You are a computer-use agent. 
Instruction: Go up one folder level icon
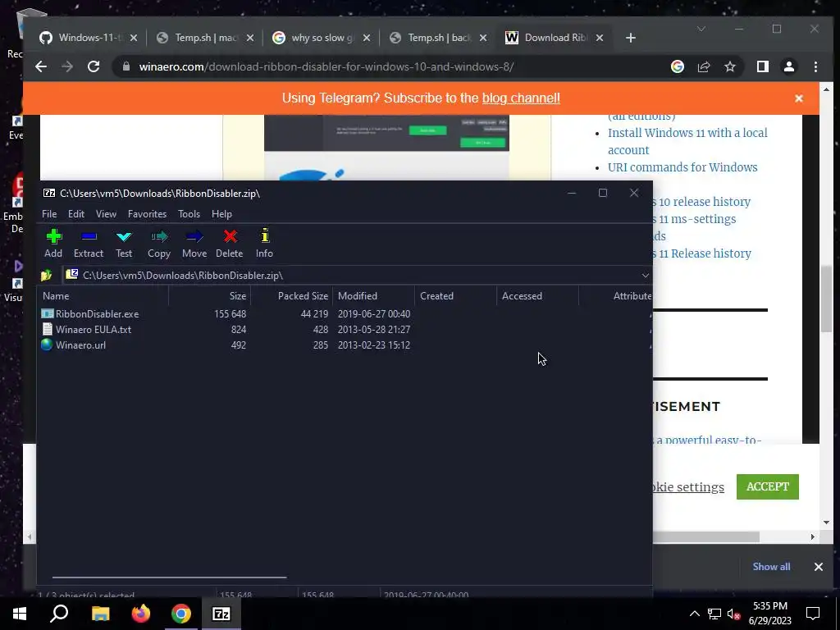tap(47, 276)
